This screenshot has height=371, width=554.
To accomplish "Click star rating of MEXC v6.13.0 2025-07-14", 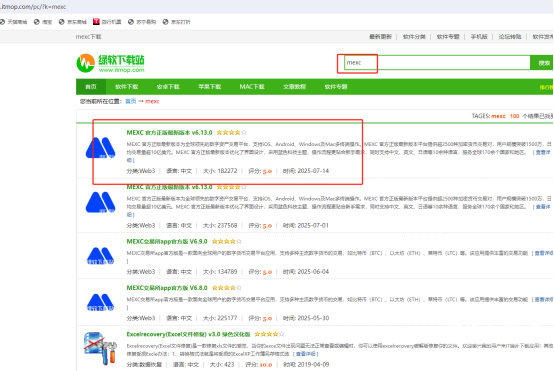I will click(x=231, y=133).
